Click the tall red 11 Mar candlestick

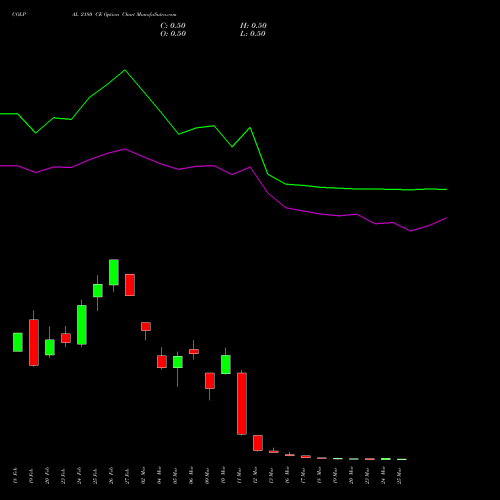pos(242,404)
